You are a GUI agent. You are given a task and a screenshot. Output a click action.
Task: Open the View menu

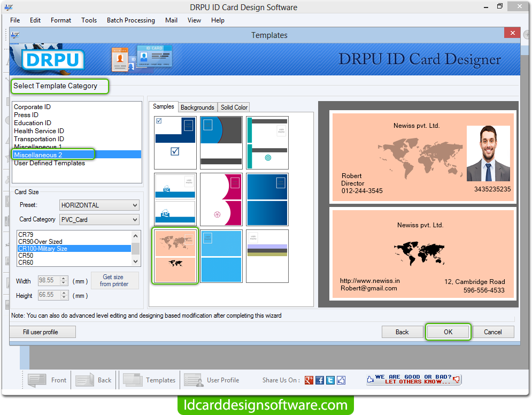[194, 20]
